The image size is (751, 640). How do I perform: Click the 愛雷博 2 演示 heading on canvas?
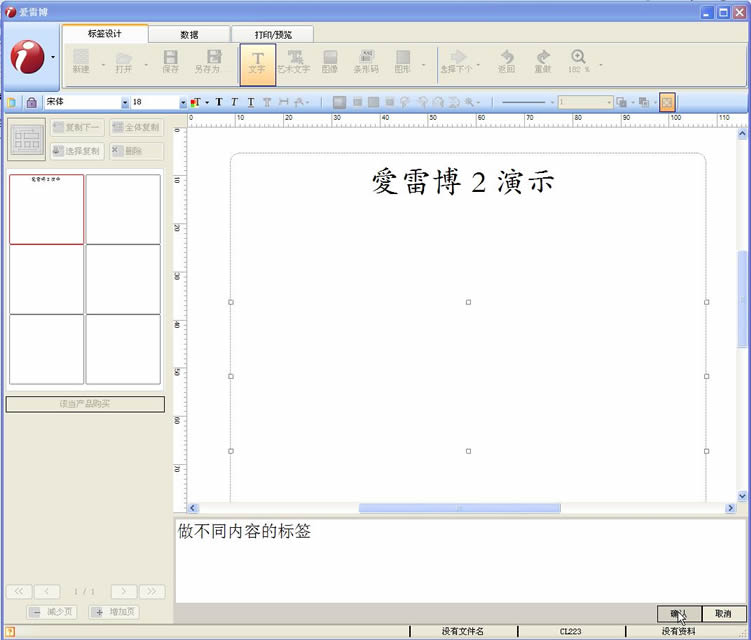tap(463, 182)
